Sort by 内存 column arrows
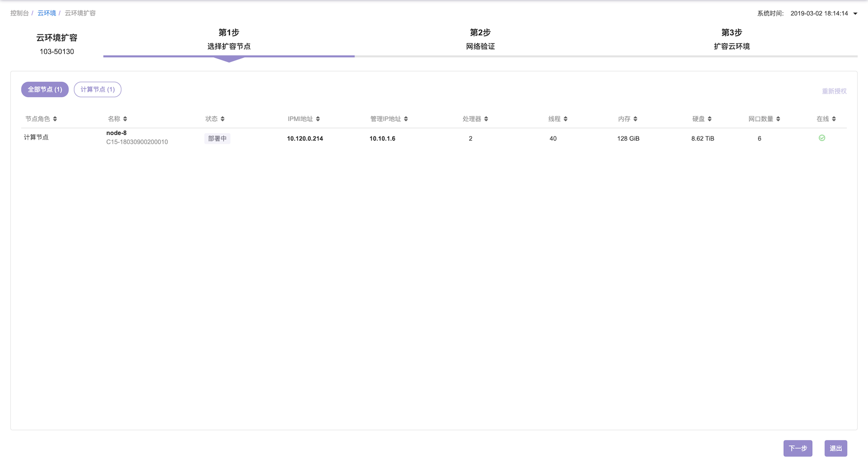Viewport: 868px width, 467px height. coord(636,119)
